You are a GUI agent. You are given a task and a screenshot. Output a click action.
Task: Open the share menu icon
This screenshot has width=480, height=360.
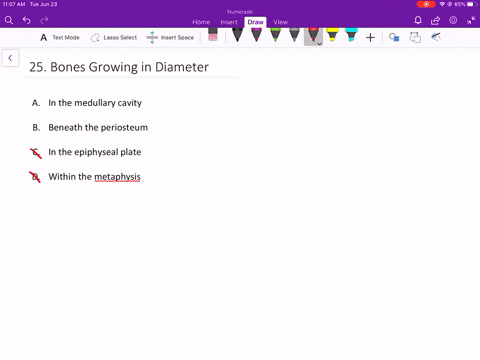coord(435,21)
